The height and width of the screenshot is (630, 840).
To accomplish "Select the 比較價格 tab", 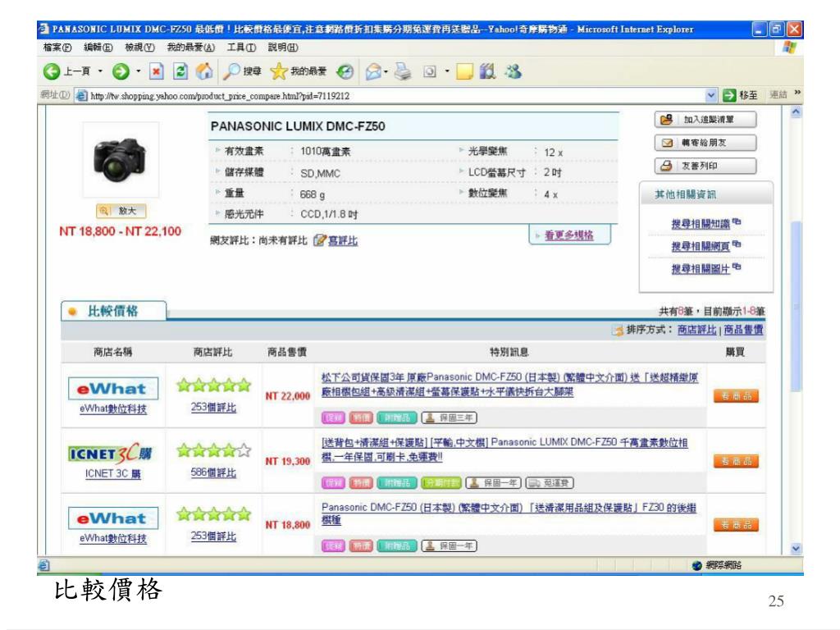I will click(x=113, y=311).
